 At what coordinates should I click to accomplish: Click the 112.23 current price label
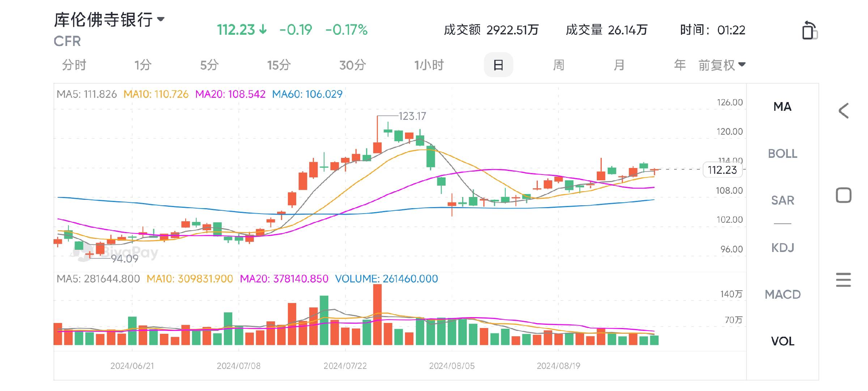coord(722,170)
